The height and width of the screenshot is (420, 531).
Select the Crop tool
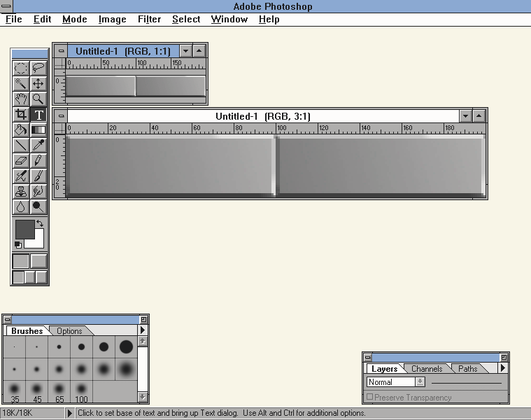point(21,115)
